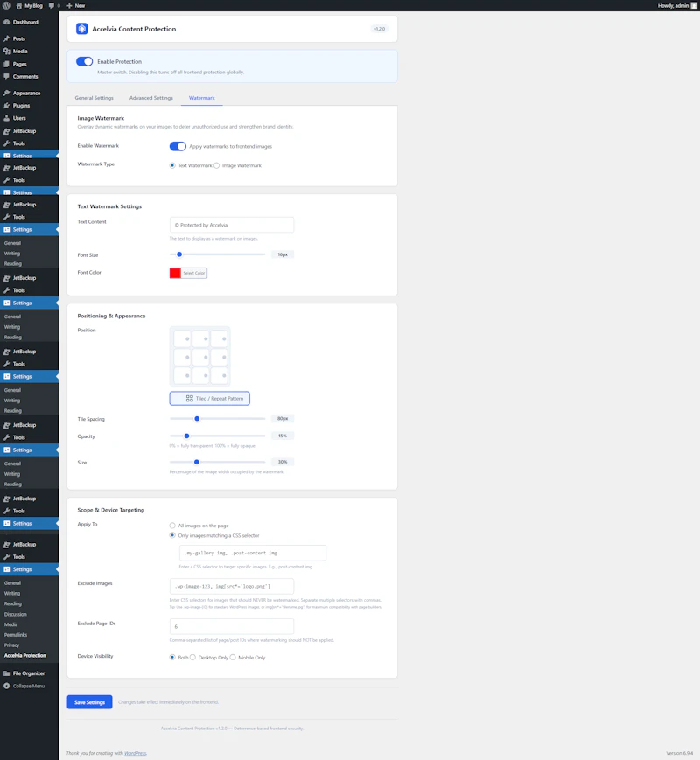Open the Discussion settings submenu item
The image size is (700, 760).
point(16,614)
